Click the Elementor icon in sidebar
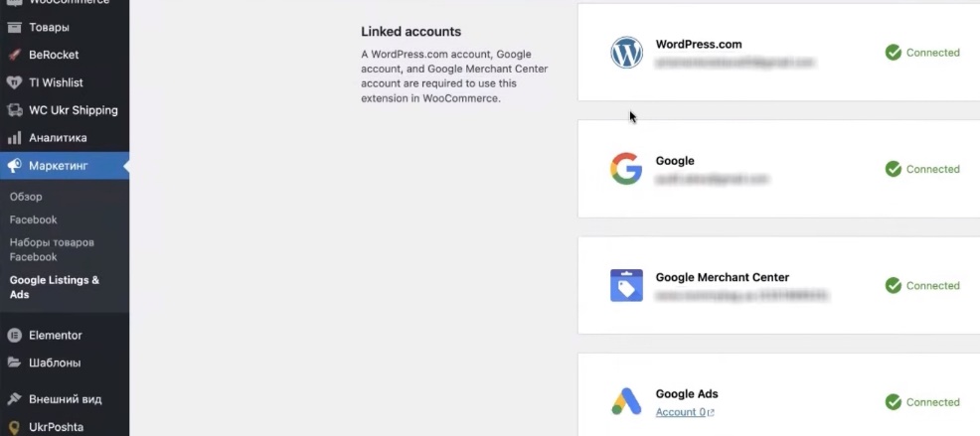Screen dimensions: 980x436 pos(15,336)
